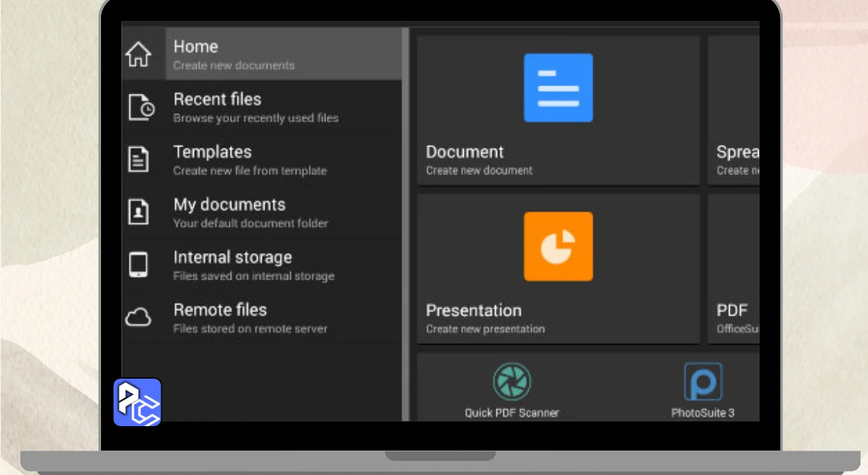Click 'Browse your recently used files' text
The image size is (868, 475).
pos(256,118)
